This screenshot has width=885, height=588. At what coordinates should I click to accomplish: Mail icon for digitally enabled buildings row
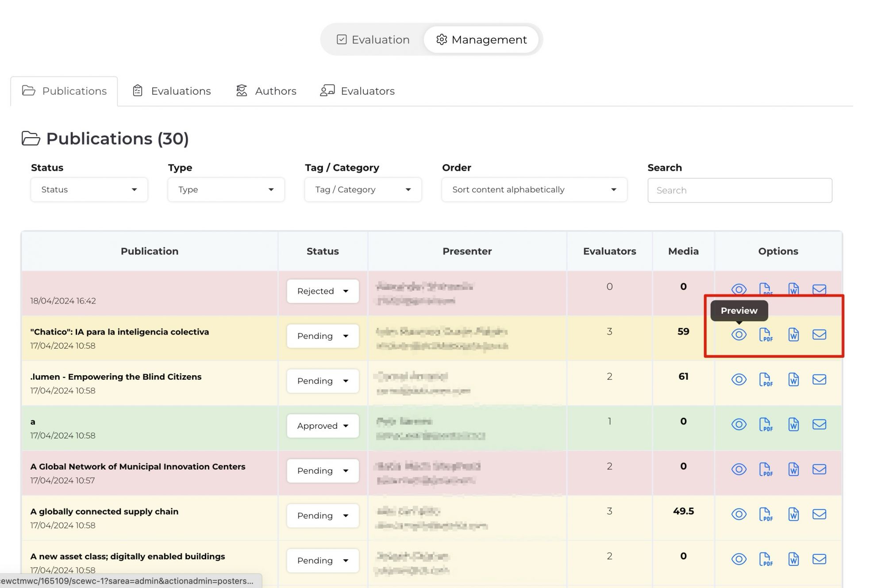[819, 559]
